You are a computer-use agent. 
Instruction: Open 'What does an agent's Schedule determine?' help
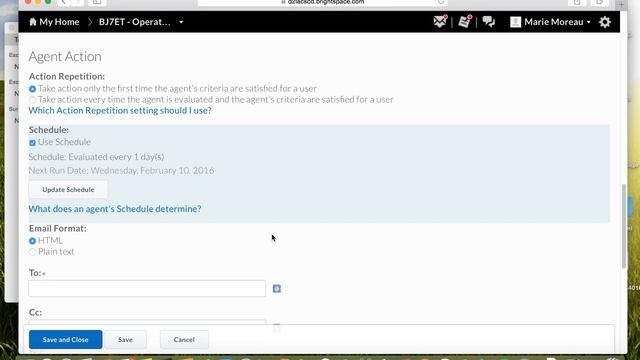[x=115, y=209]
